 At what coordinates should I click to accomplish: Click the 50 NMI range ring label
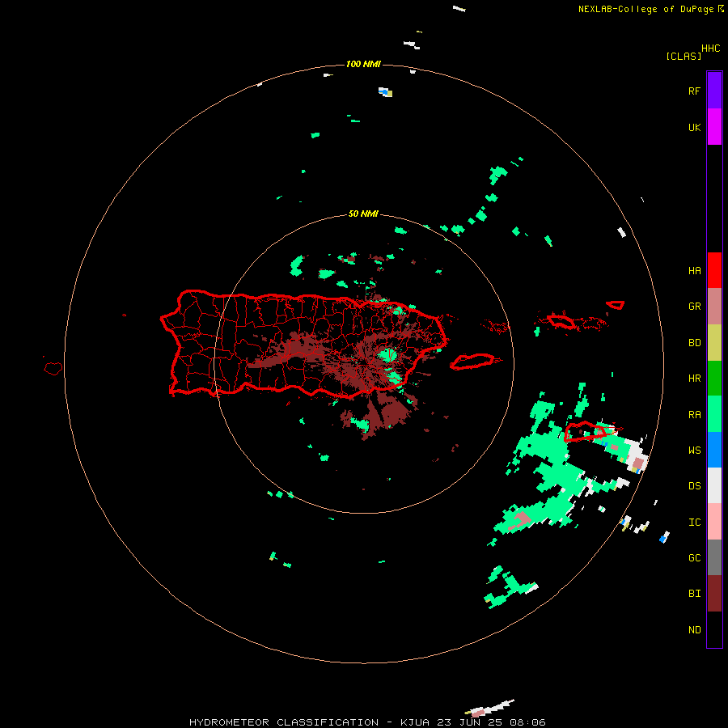(363, 214)
